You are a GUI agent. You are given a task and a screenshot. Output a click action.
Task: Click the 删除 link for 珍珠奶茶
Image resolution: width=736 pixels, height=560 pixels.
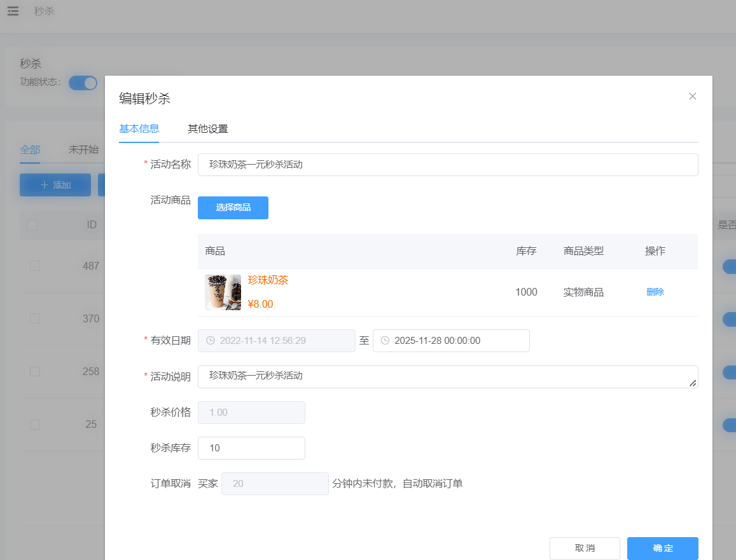click(x=655, y=292)
